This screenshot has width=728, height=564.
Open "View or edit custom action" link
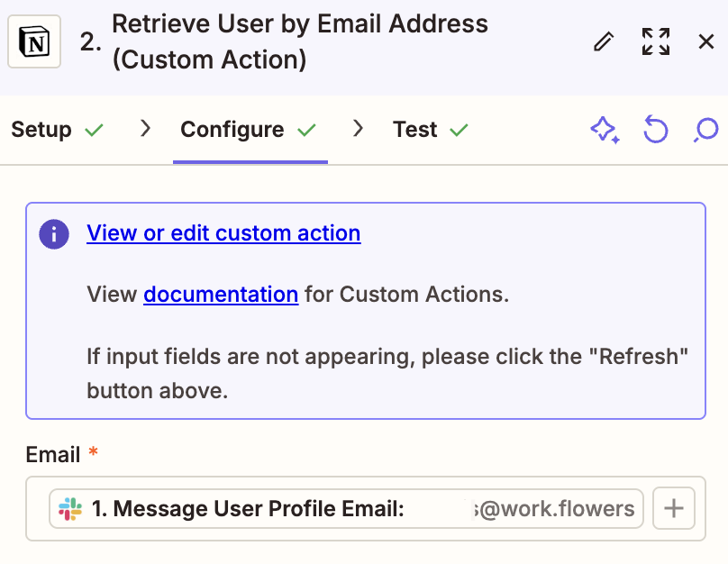[x=223, y=233]
